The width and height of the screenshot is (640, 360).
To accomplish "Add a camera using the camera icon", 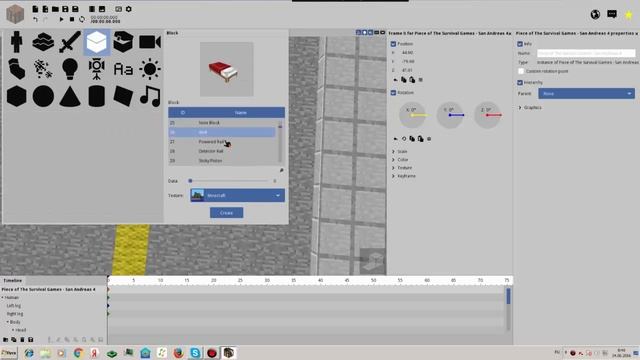I will (x=150, y=42).
